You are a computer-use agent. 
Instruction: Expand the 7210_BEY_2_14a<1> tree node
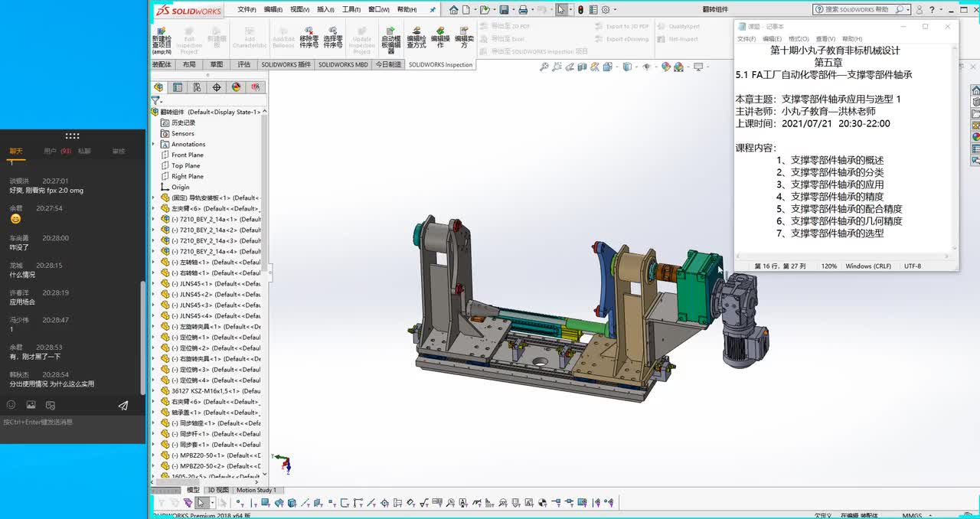154,219
